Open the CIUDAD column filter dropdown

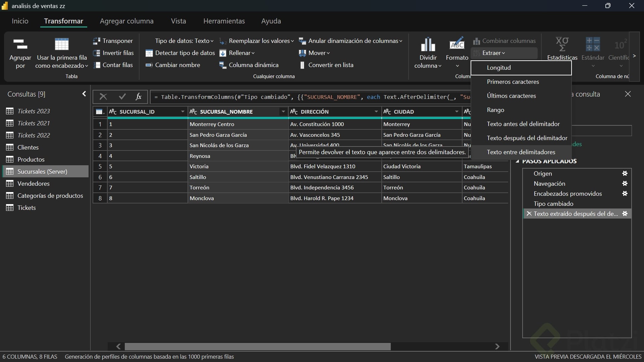[457, 112]
